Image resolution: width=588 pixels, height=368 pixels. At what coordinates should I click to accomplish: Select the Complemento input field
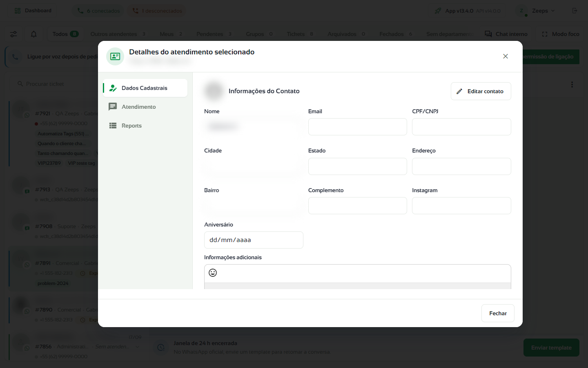tap(357, 206)
